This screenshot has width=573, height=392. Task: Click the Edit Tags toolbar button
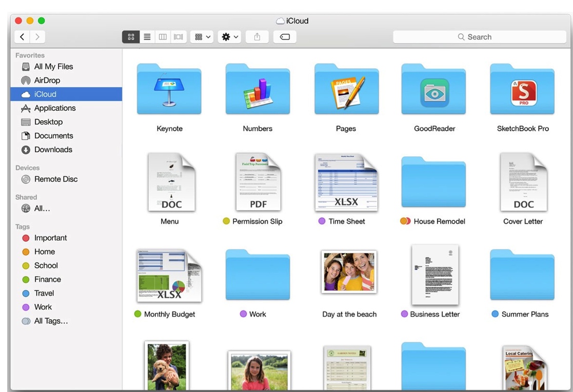(x=285, y=37)
